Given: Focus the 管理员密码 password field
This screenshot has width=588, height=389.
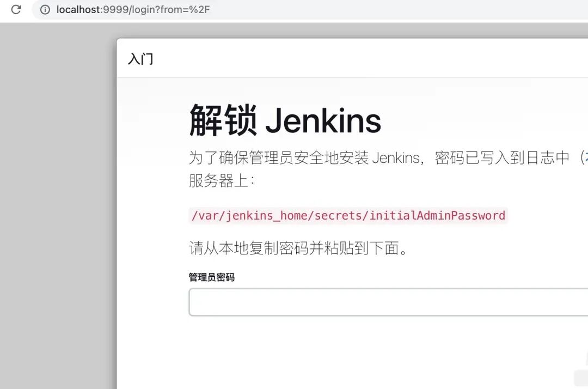Looking at the screenshot, I should point(388,302).
